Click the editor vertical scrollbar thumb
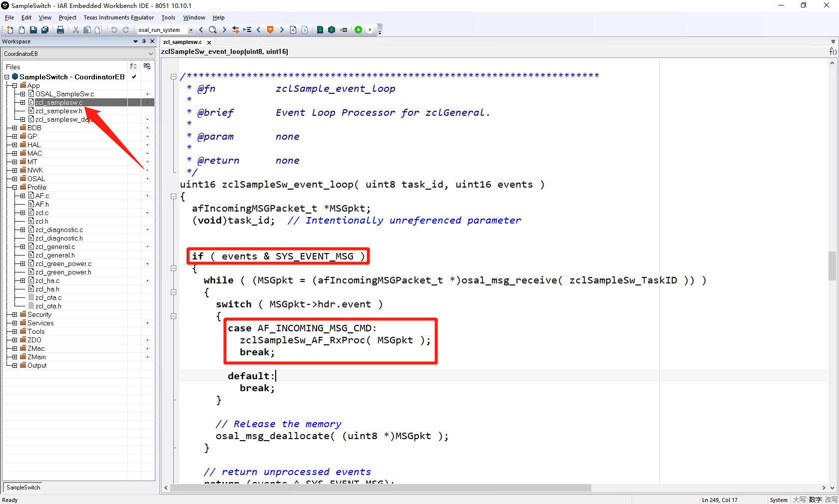The image size is (839, 504). coord(832,266)
